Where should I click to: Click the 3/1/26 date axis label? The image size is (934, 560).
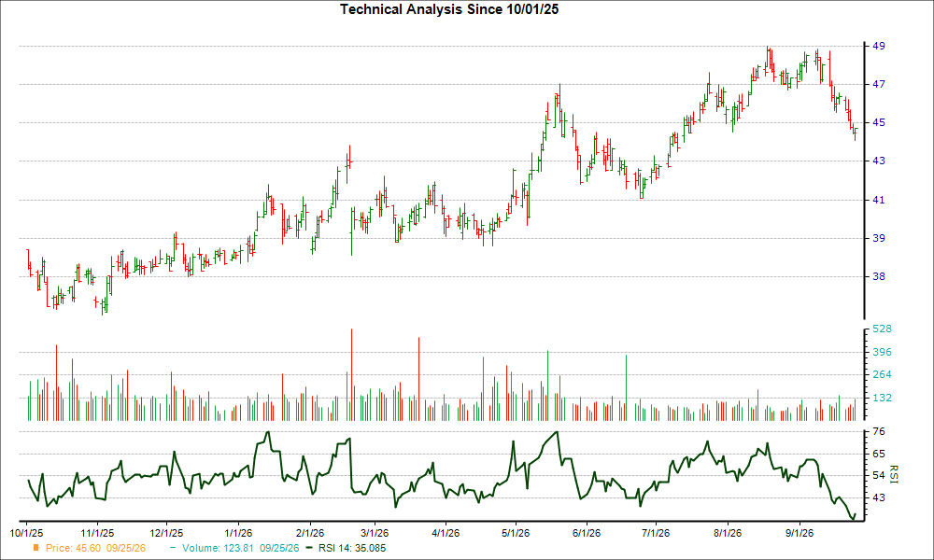[x=375, y=533]
